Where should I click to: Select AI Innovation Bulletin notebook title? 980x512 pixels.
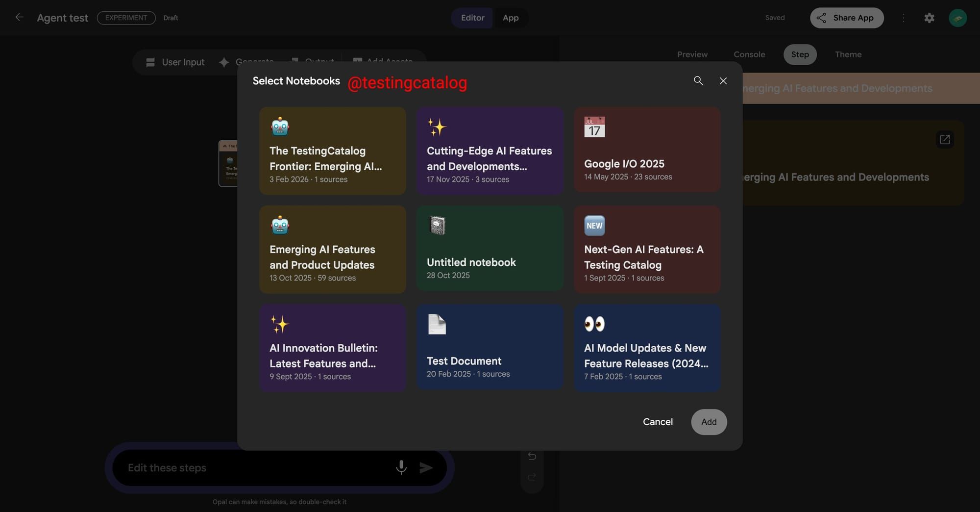click(323, 356)
